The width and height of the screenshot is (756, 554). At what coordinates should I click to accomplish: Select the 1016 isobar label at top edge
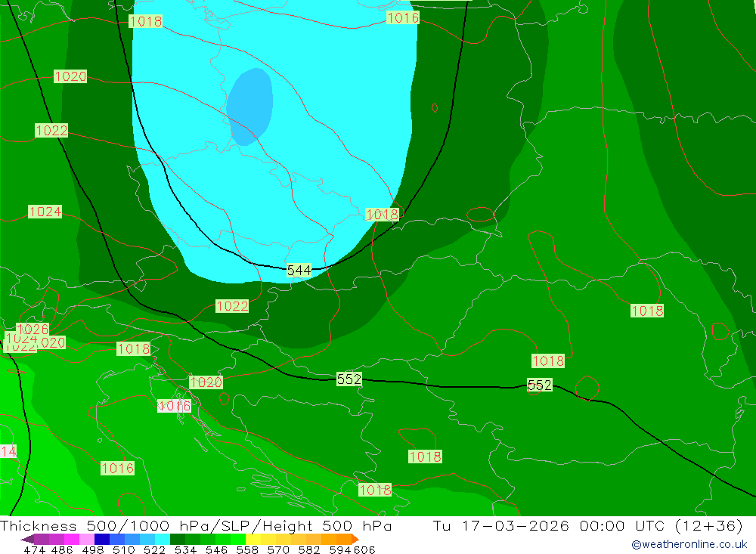point(403,18)
